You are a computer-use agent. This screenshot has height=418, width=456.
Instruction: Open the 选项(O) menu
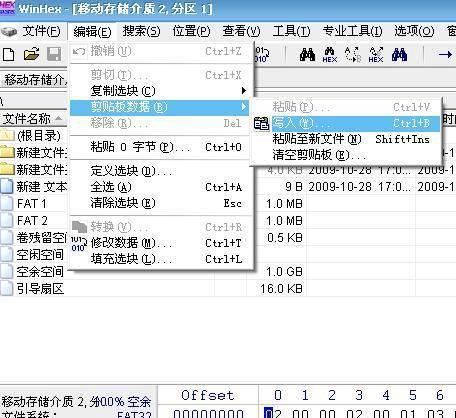[414, 32]
